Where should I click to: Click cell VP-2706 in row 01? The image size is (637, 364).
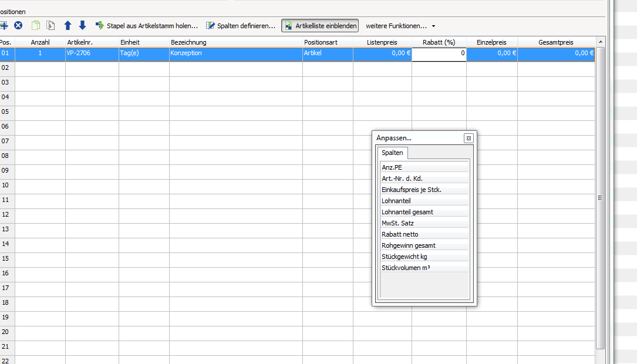92,53
